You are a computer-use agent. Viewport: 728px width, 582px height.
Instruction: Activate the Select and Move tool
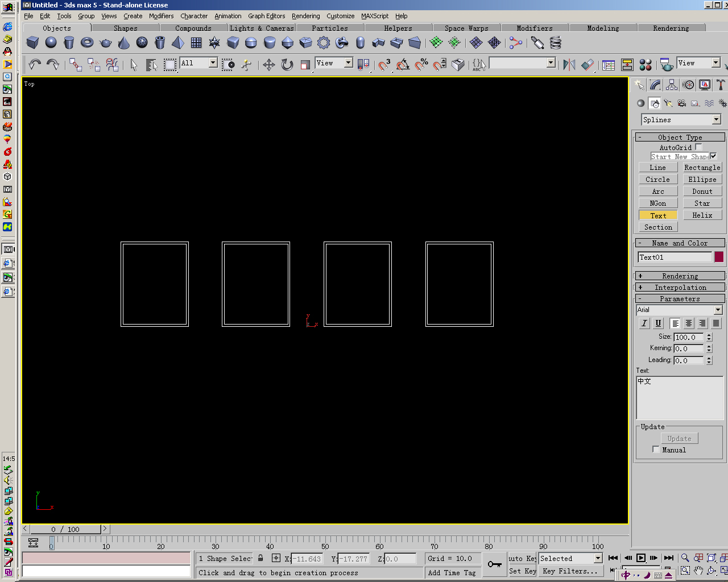click(x=269, y=65)
